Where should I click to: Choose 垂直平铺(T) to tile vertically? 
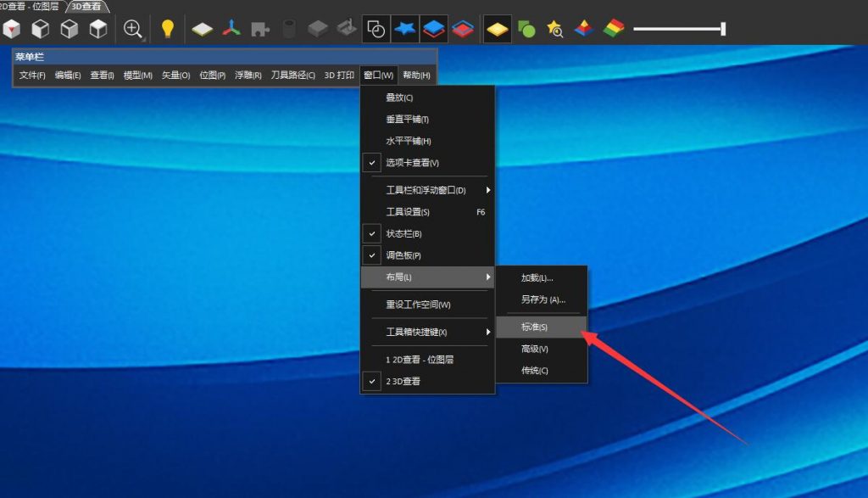coord(427,119)
